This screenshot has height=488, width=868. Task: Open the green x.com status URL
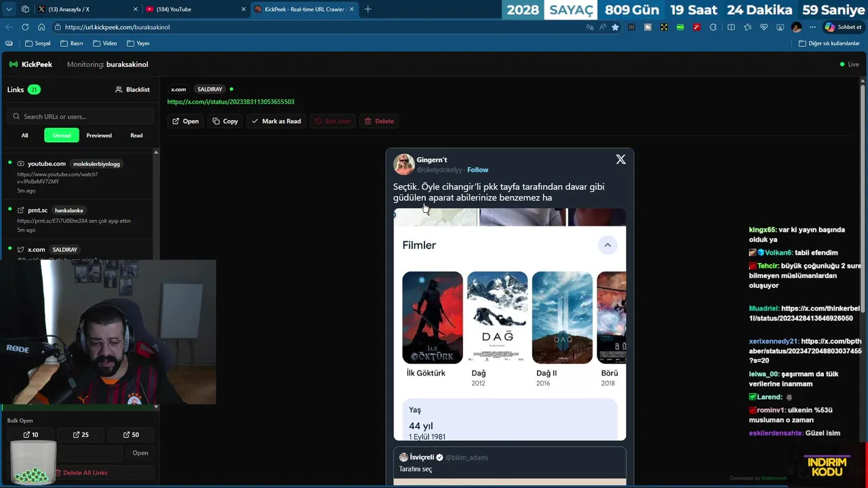click(x=231, y=102)
